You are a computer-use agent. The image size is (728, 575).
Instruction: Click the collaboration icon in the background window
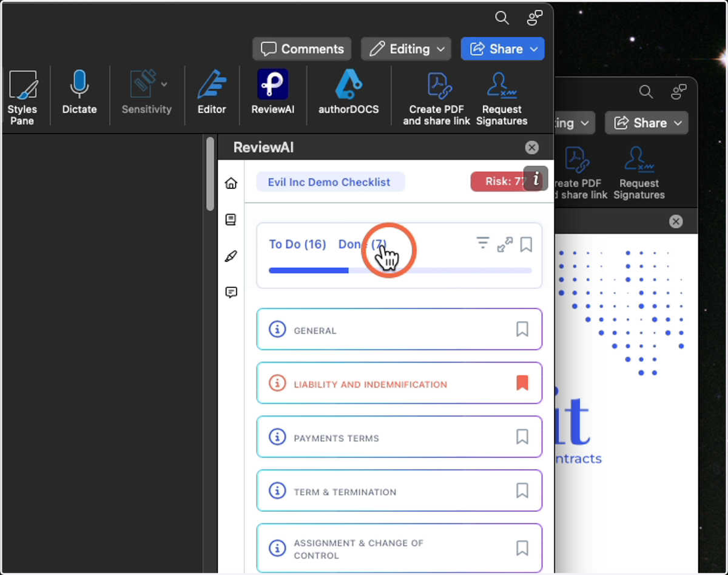pyautogui.click(x=679, y=92)
